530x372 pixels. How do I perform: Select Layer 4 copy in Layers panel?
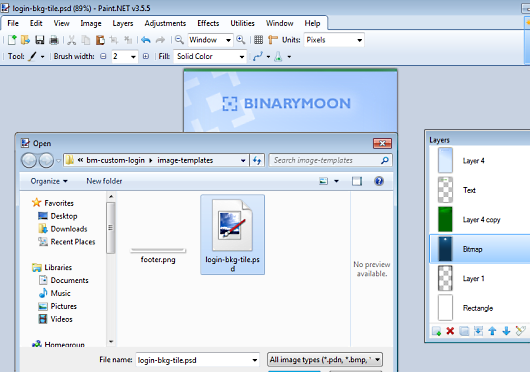click(x=480, y=220)
